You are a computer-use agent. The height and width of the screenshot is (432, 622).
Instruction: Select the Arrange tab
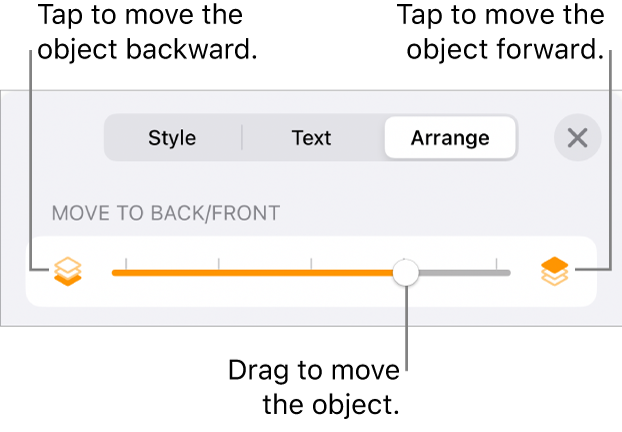click(x=450, y=138)
